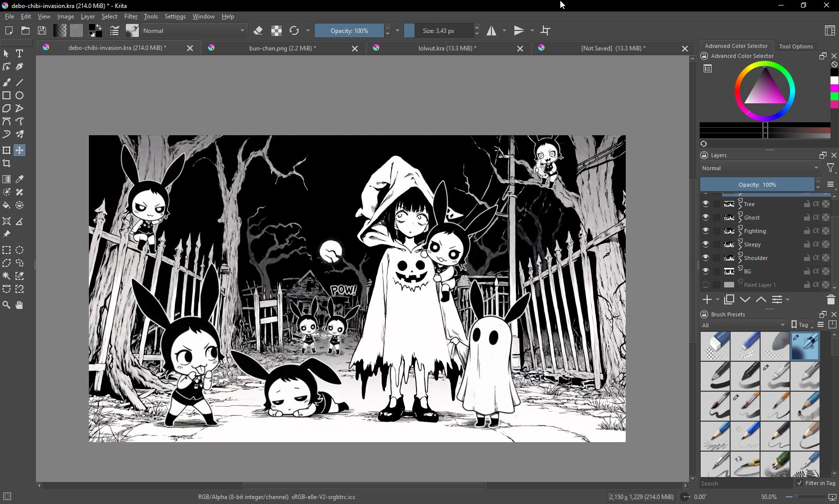Toggle visibility of the Tree layer
839x504 pixels.
point(705,204)
